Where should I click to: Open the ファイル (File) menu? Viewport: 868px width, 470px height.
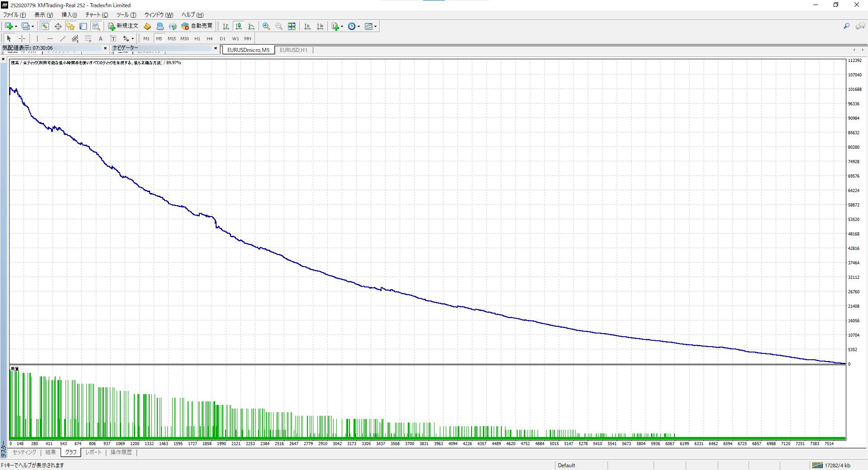pos(14,15)
